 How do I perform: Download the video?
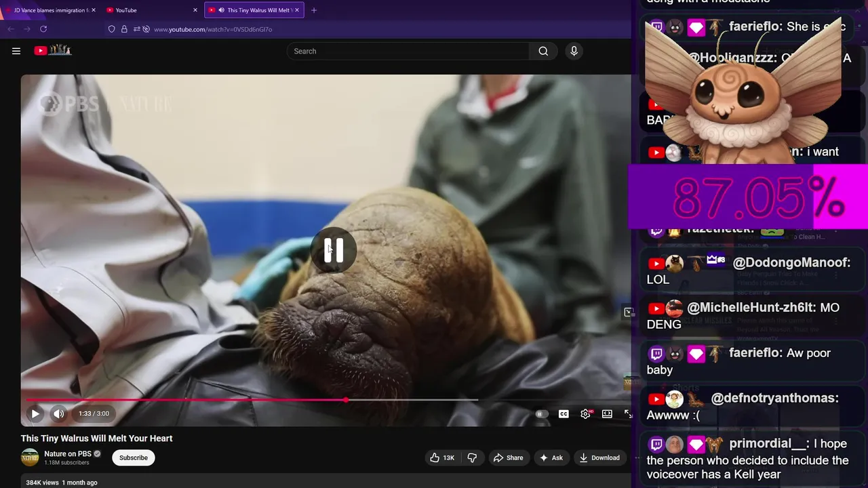599,457
